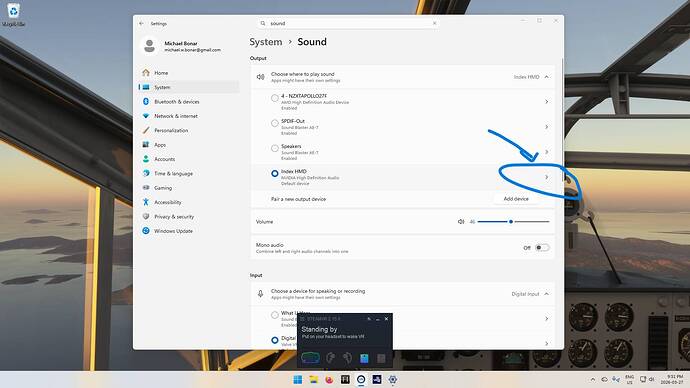The width and height of the screenshot is (690, 388).
Task: Open the Steam taskbar icon
Action: [x=377, y=380]
